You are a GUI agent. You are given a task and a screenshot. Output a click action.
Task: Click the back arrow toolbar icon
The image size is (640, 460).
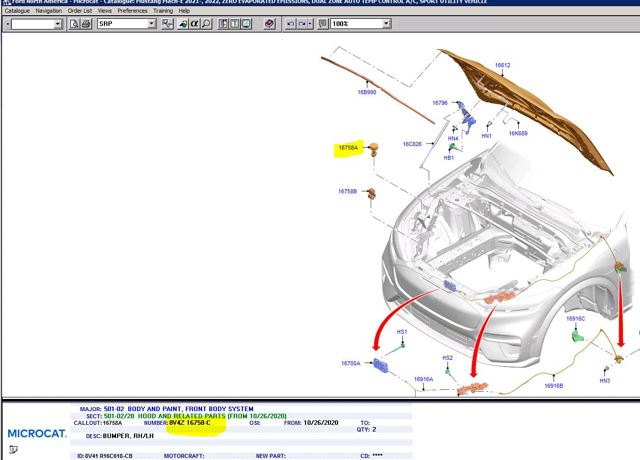point(290,24)
